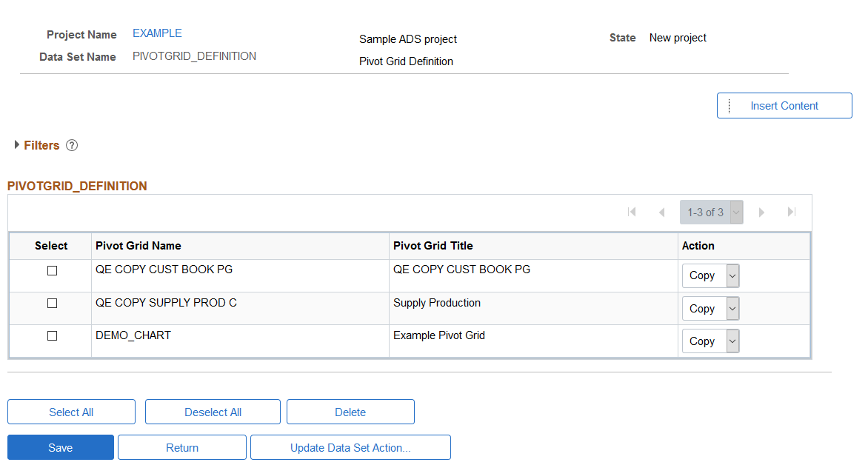This screenshot has width=868, height=465.
Task: Go to next page of grid
Action: point(761,212)
